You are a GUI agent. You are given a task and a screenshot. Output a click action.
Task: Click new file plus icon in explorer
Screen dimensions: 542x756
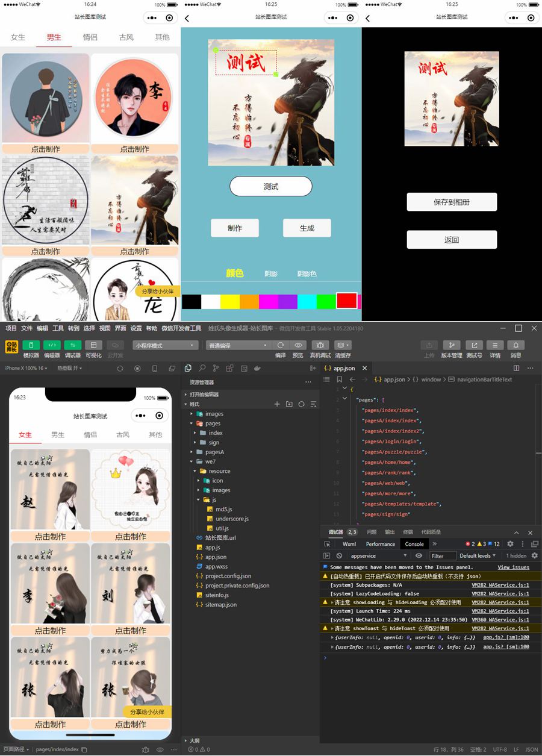pos(277,404)
